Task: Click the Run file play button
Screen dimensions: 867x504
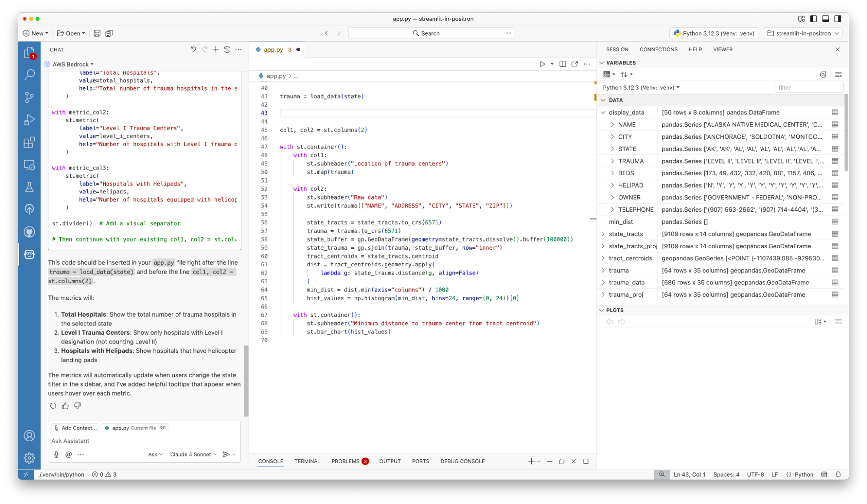Action: pos(542,64)
